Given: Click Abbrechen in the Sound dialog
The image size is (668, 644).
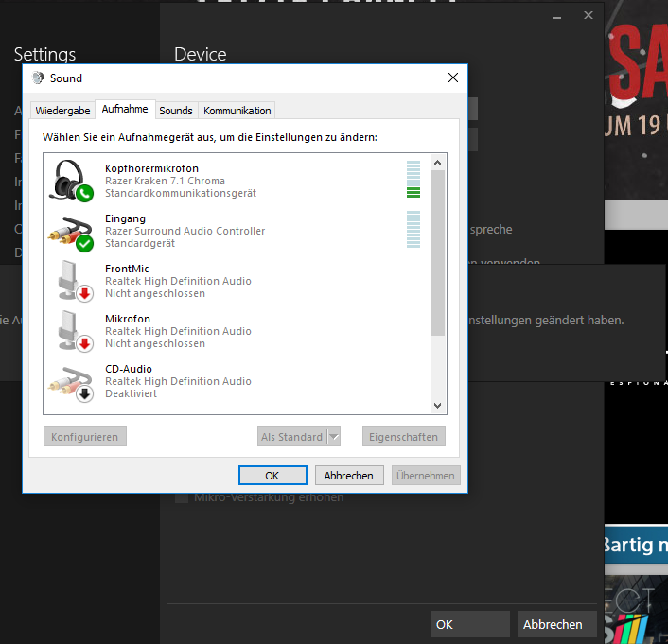Looking at the screenshot, I should tap(349, 476).
